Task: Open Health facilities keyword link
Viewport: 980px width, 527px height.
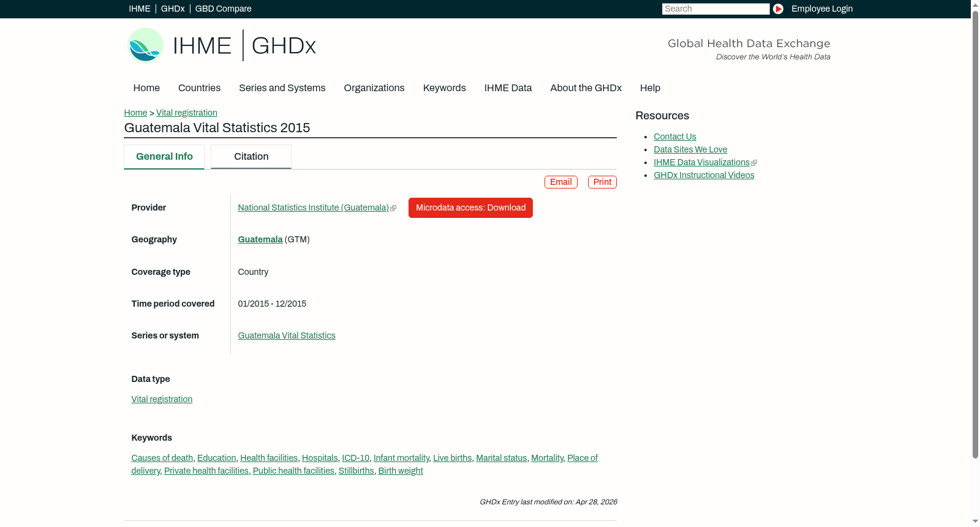Action: click(269, 458)
